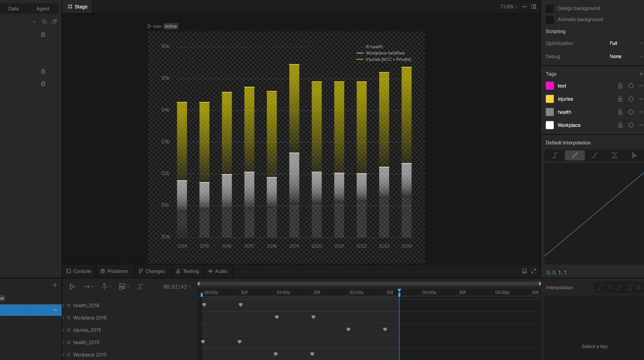This screenshot has height=360, width=644.
Task: Open the Changes tab
Action: [152, 271]
